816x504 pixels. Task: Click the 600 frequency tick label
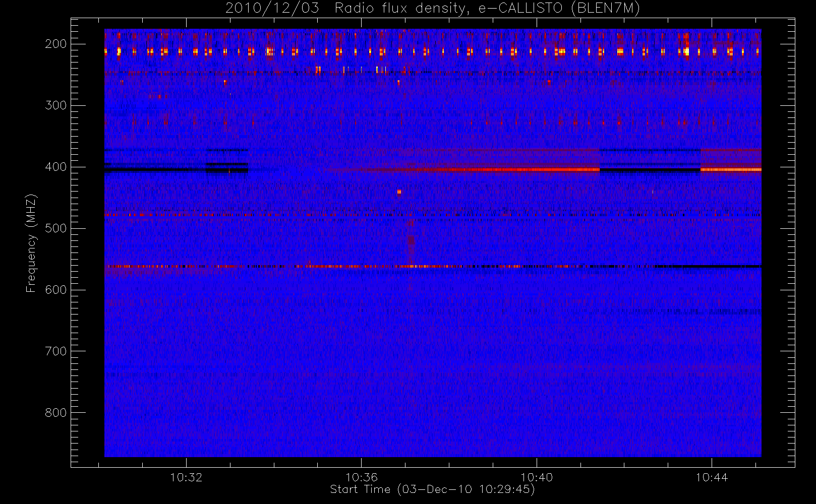click(56, 290)
